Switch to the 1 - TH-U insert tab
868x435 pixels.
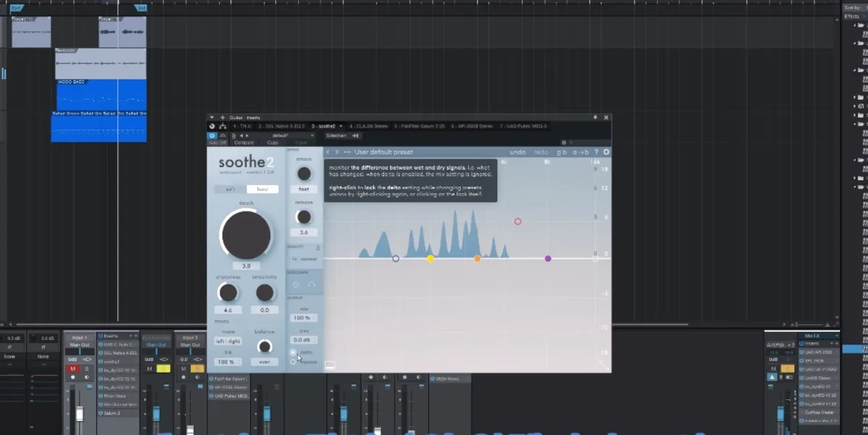pyautogui.click(x=243, y=126)
